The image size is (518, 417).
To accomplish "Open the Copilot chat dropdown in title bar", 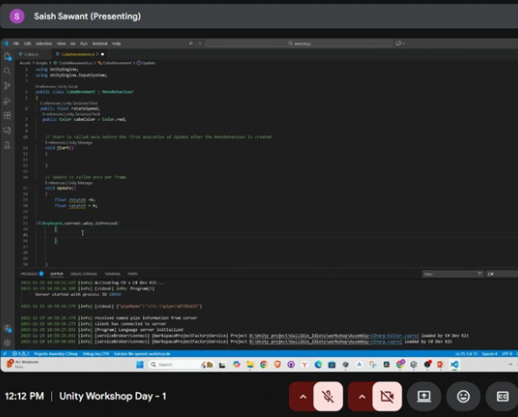I will click(400, 43).
